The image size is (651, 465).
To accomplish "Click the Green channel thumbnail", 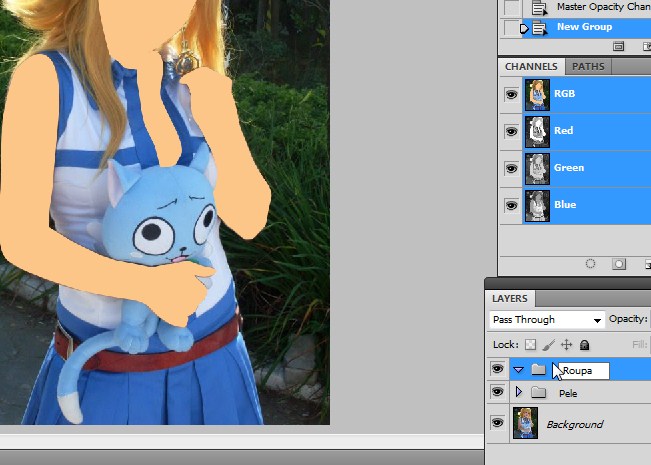I will point(537,169).
